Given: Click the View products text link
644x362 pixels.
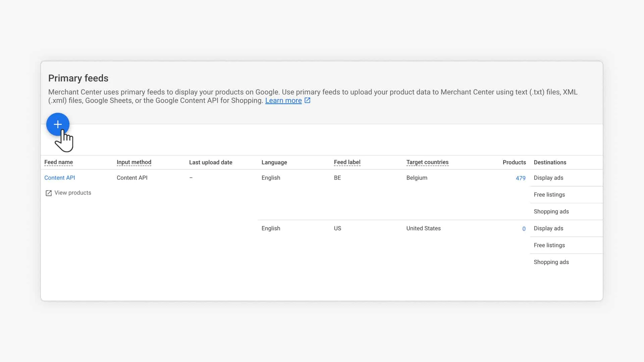Looking at the screenshot, I should [73, 193].
